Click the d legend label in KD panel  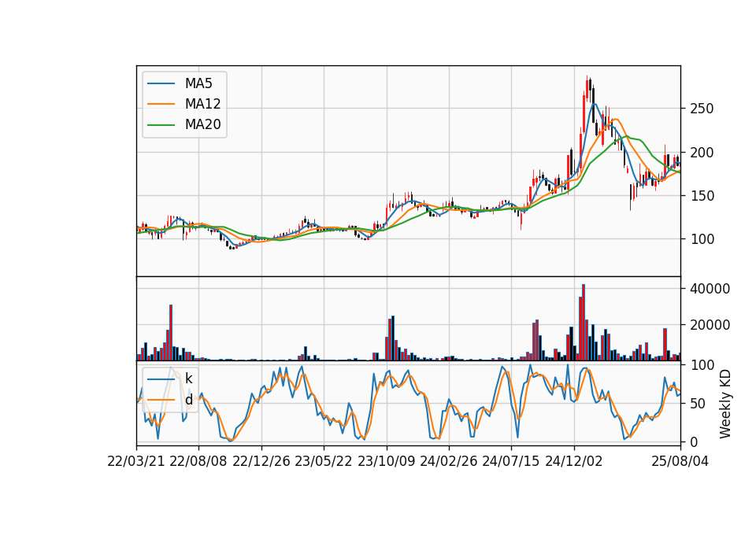pos(188,400)
